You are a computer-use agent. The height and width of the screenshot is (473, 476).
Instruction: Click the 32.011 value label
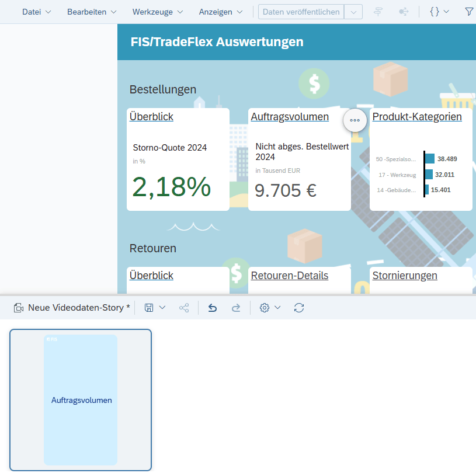(x=444, y=175)
